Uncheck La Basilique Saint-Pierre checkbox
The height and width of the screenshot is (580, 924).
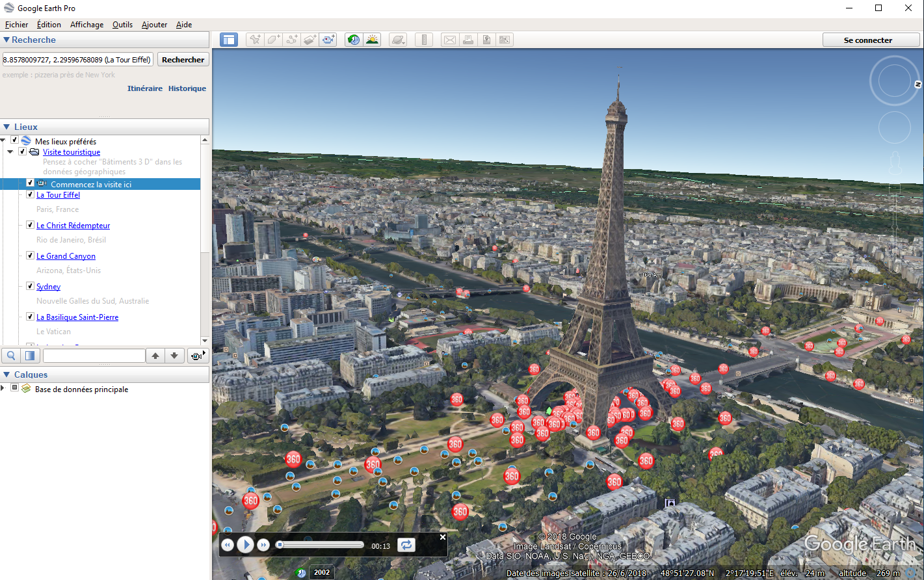click(x=30, y=316)
